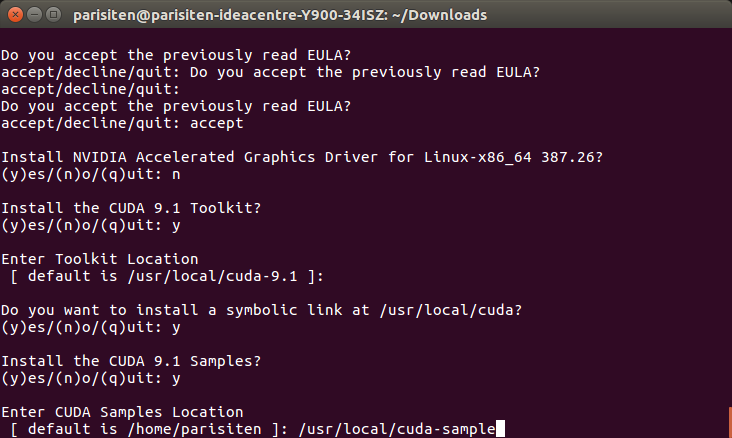The height and width of the screenshot is (438, 732).
Task: Click the 'Install the CUDA 9.1 Samples?' prompt
Action: [131, 361]
